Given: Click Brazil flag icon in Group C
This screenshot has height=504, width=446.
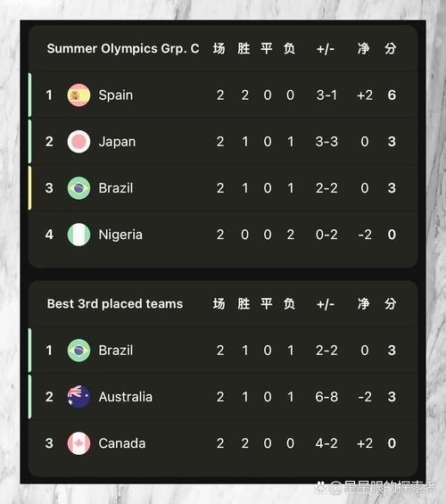Looking at the screenshot, I should pyautogui.click(x=78, y=188).
